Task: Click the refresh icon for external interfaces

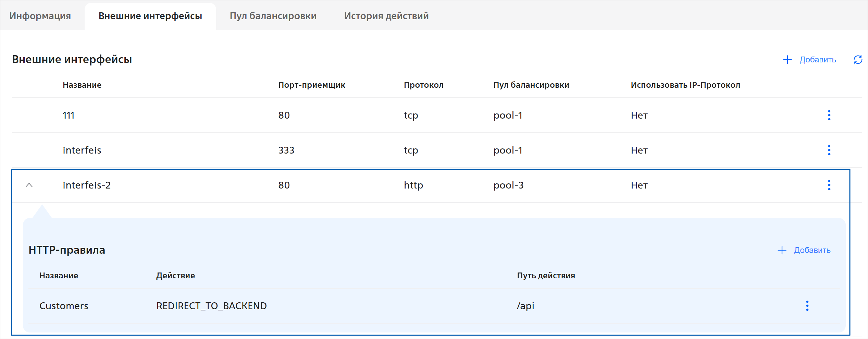Action: coord(858,60)
